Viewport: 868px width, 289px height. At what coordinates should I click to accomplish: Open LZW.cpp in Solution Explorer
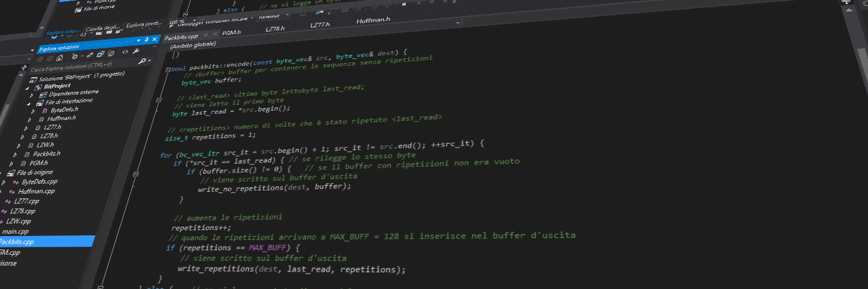pos(19,221)
